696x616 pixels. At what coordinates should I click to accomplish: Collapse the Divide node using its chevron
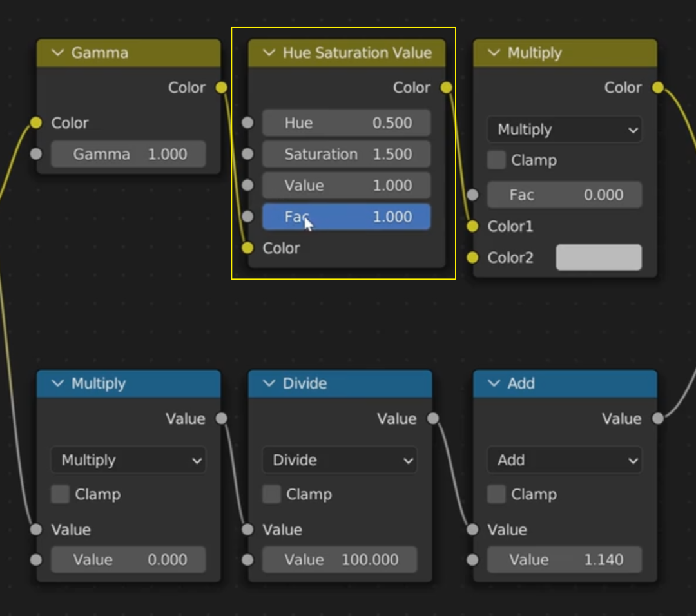pyautogui.click(x=269, y=383)
